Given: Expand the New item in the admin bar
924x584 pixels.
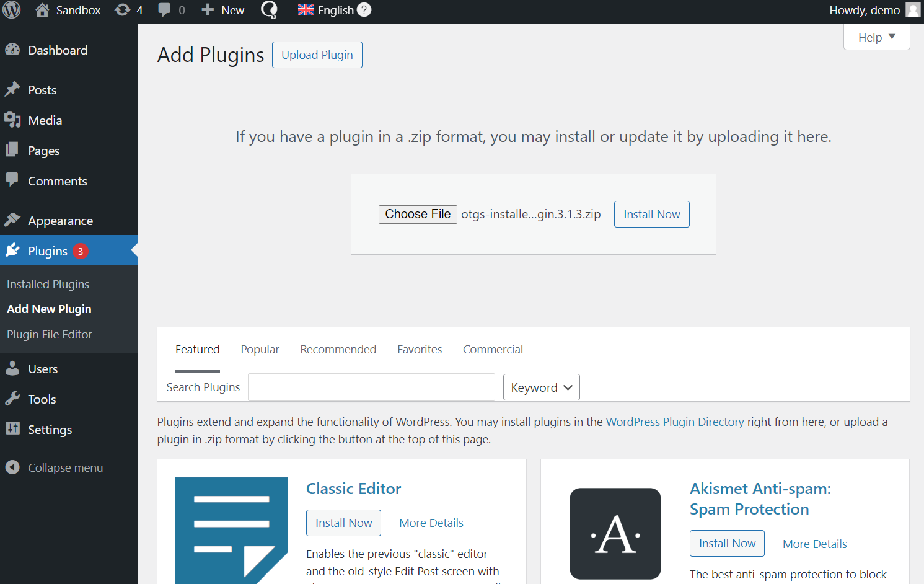Looking at the screenshot, I should (222, 10).
